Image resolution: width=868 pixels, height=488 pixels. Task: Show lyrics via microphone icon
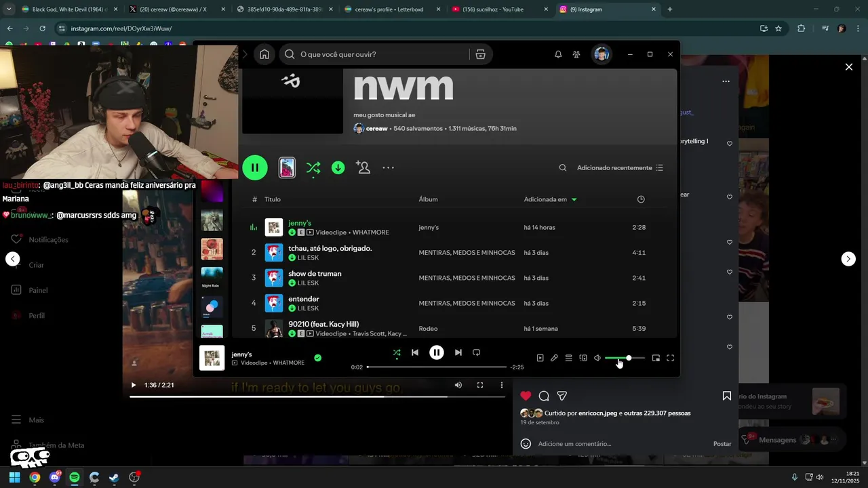tap(554, 358)
